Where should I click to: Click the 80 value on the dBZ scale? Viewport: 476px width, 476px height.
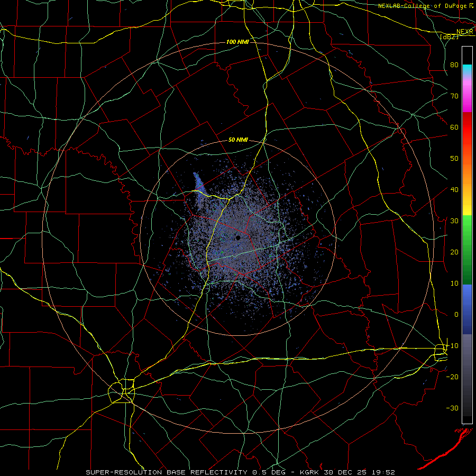tap(454, 65)
